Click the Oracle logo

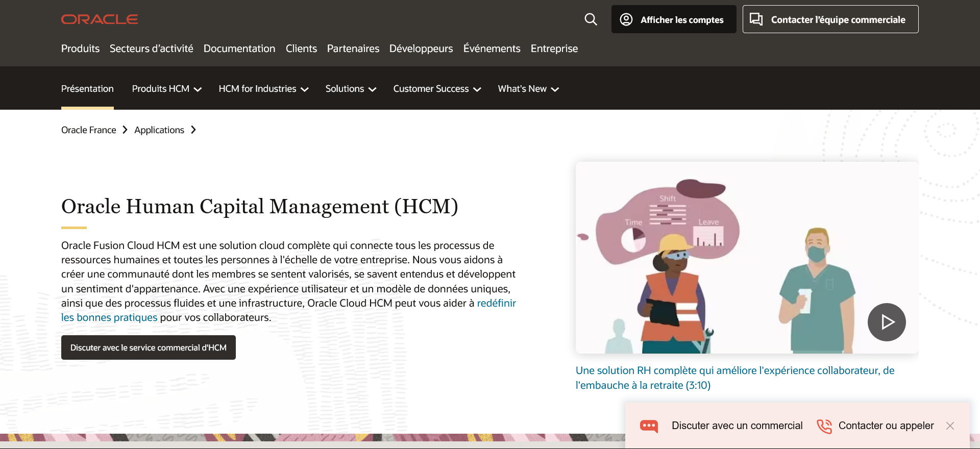100,19
